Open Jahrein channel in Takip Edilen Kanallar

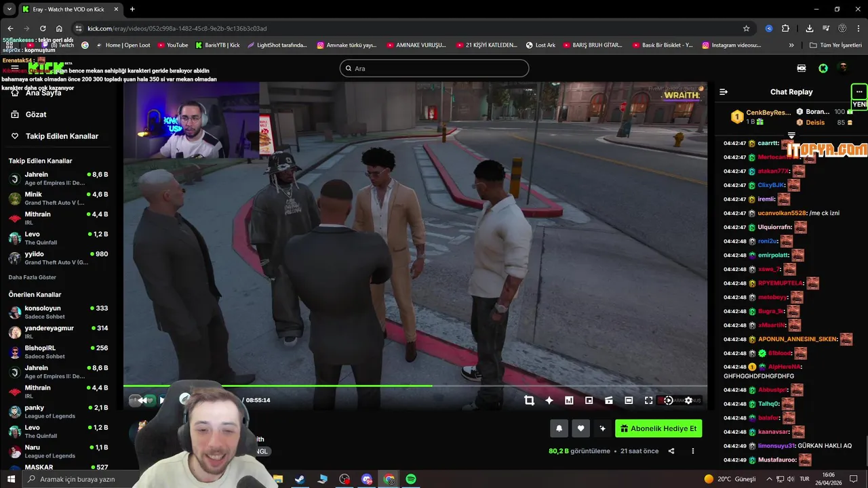pos(58,179)
